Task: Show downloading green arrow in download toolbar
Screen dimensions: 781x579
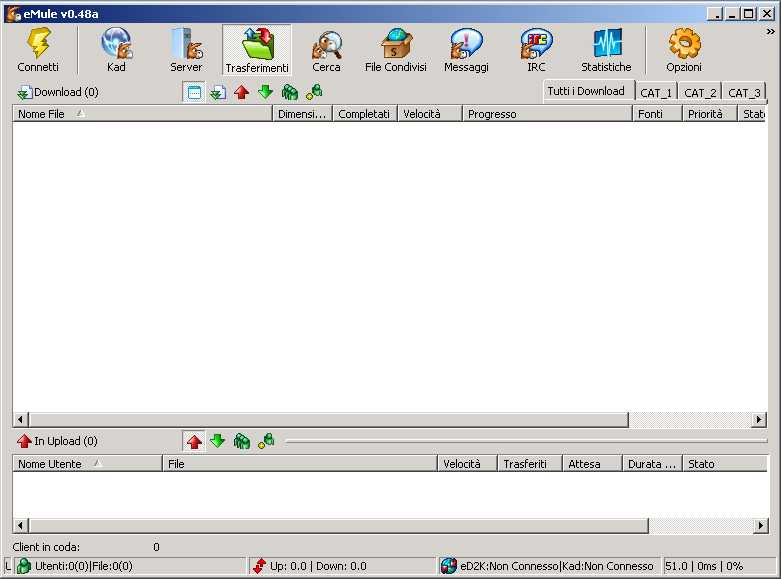Action: tap(265, 92)
